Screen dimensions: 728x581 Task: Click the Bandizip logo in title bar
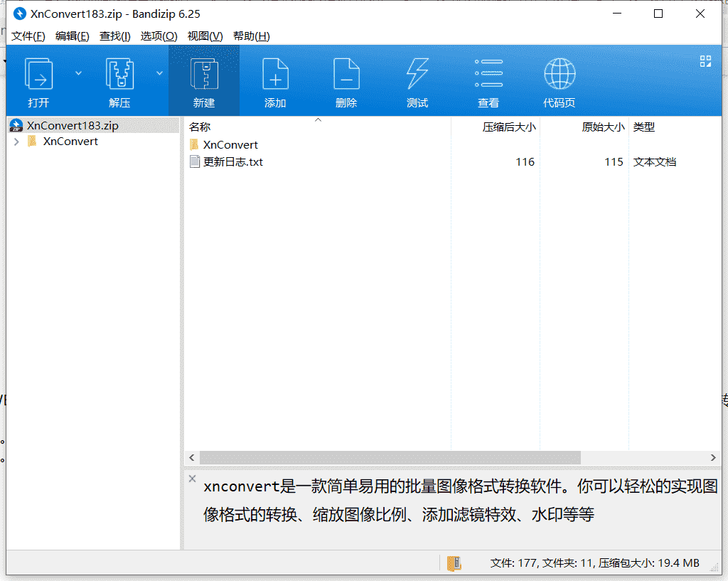click(x=19, y=14)
